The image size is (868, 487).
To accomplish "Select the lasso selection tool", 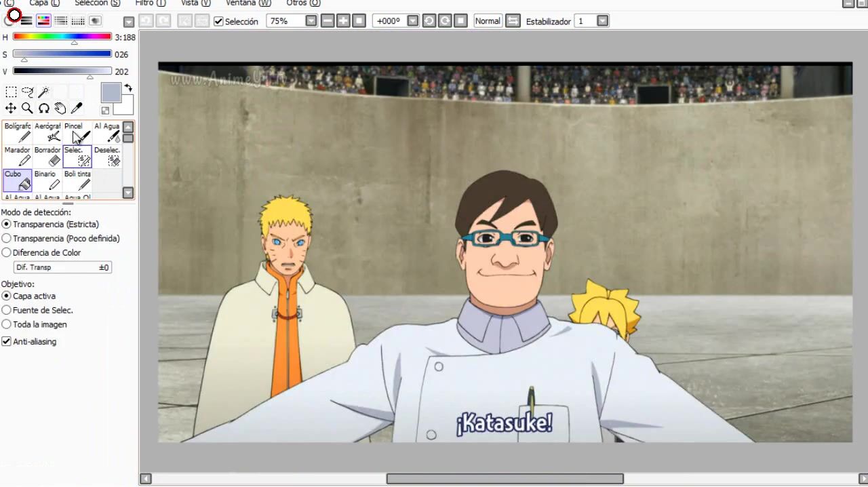I will coord(27,92).
